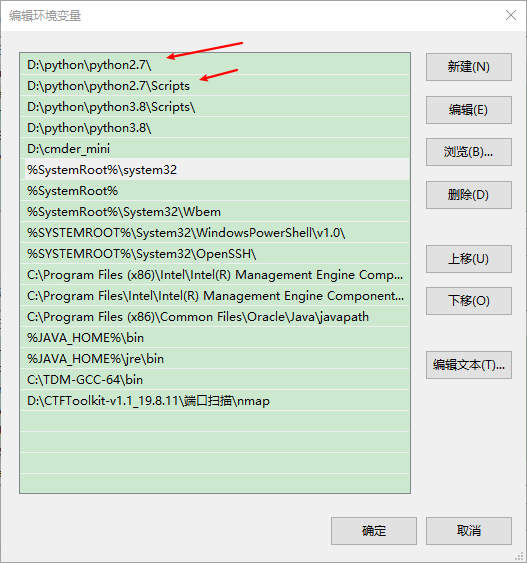Move the entry up with 上移(U)
The height and width of the screenshot is (563, 527).
pyautogui.click(x=468, y=259)
